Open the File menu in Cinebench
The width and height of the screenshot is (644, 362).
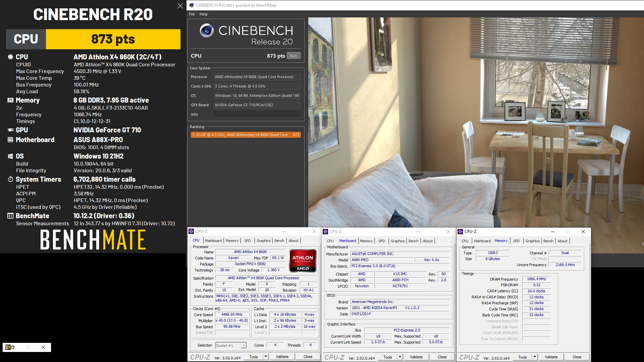pyautogui.click(x=192, y=14)
